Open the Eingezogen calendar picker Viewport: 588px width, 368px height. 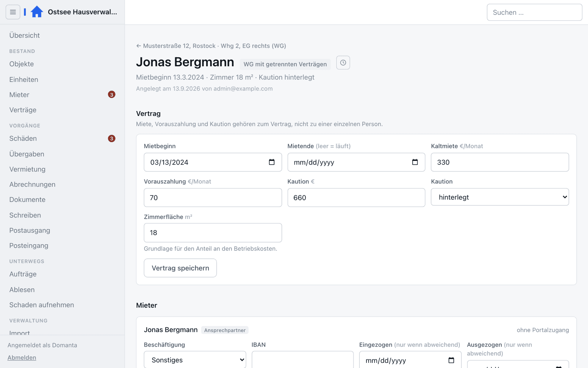[x=451, y=360]
